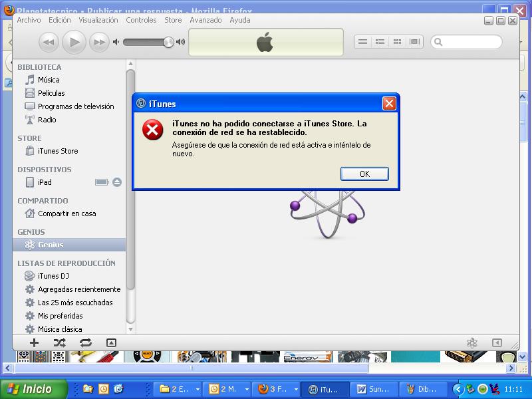This screenshot has height=399, width=532.
Task: Click the sidebar scroll down arrow
Action: (x=130, y=329)
